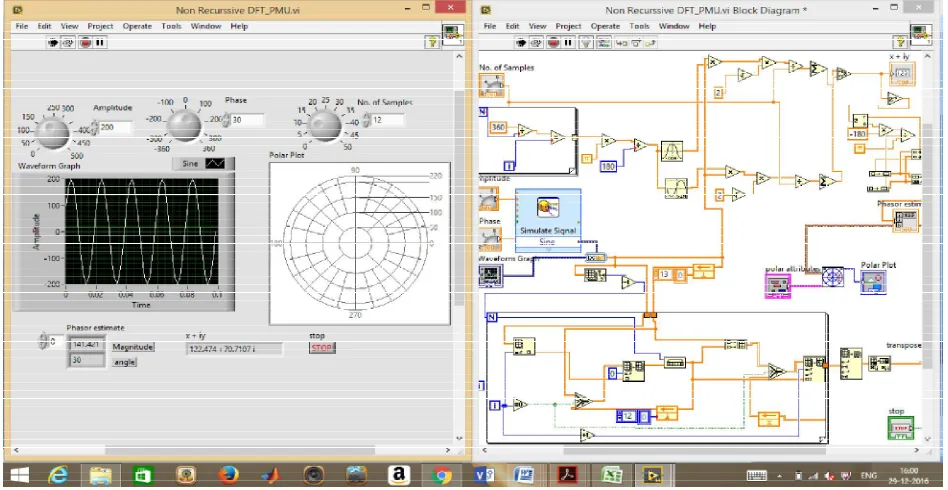The height and width of the screenshot is (490, 948).
Task: Click the Sine plot legend sample
Action: [x=215, y=163]
